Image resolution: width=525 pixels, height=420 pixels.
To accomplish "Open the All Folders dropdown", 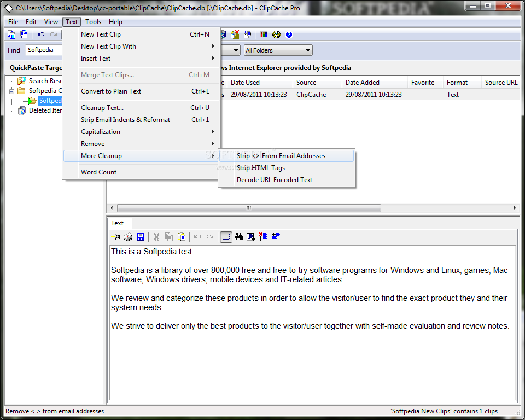I will [x=278, y=50].
